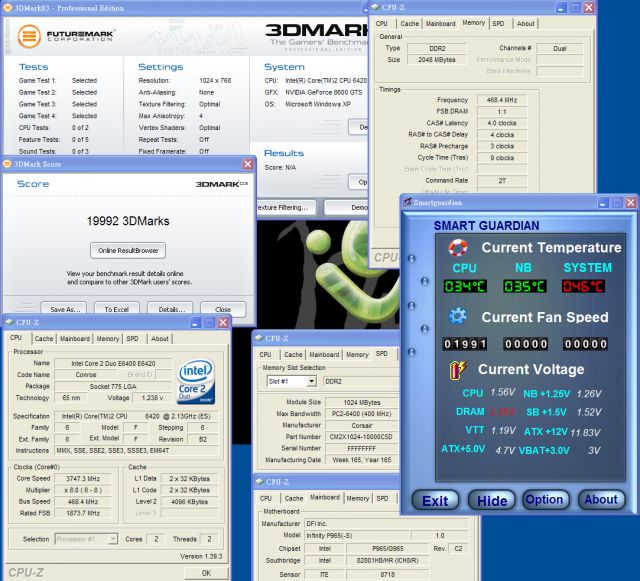This screenshot has height=581, width=640.
Task: Open the Processor #1 selection dropdown
Action: [113, 539]
